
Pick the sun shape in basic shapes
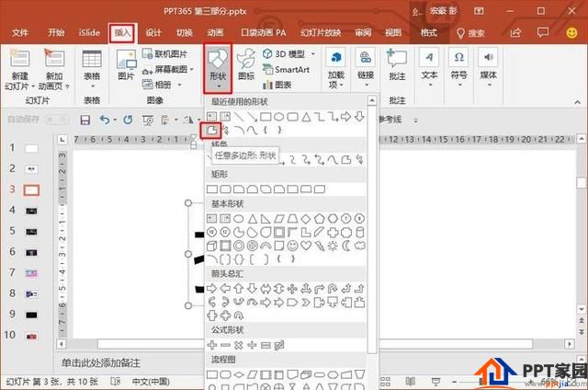333,246
